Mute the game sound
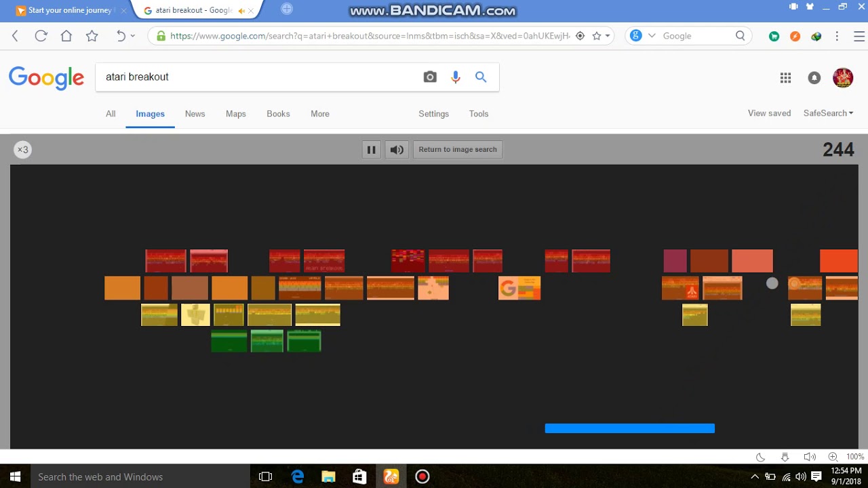The image size is (868, 488). [397, 150]
